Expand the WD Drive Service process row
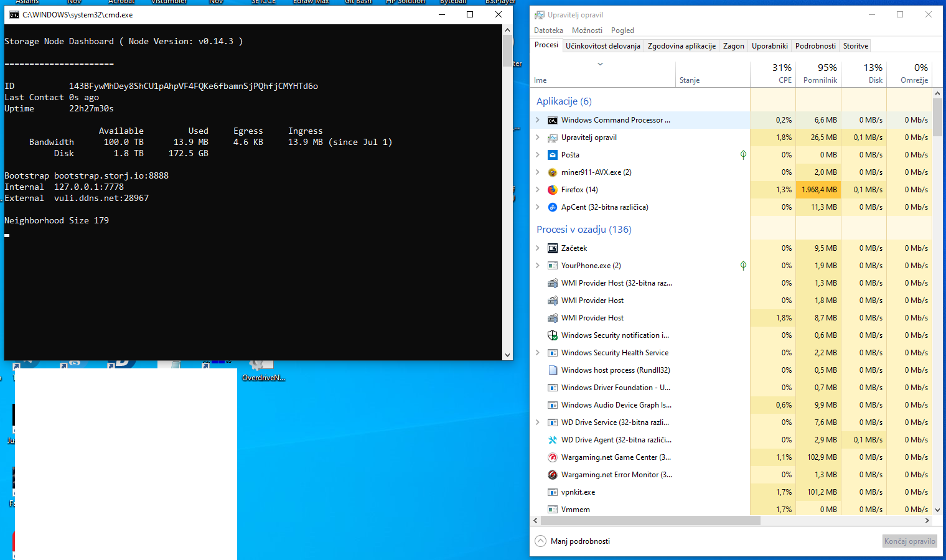 pyautogui.click(x=538, y=422)
